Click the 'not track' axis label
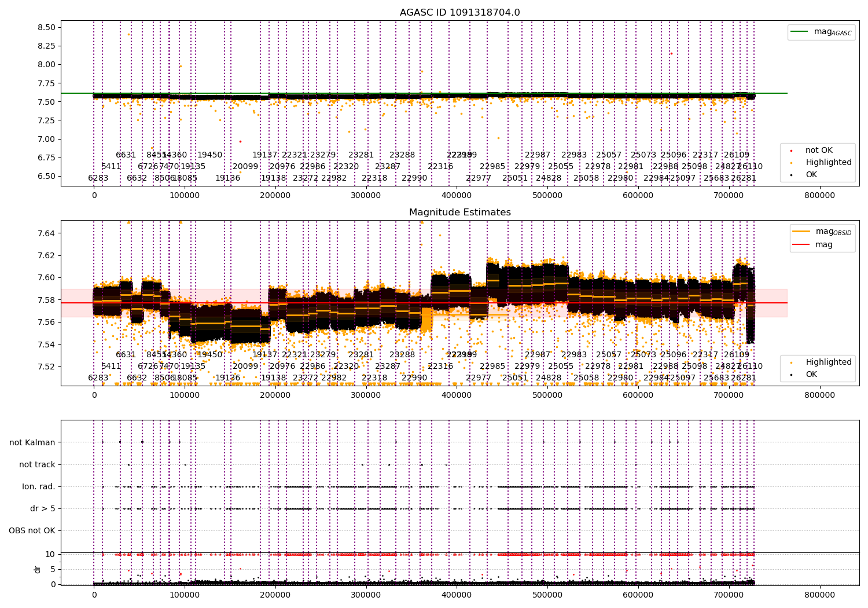This screenshot has height=608, width=868. [37, 465]
